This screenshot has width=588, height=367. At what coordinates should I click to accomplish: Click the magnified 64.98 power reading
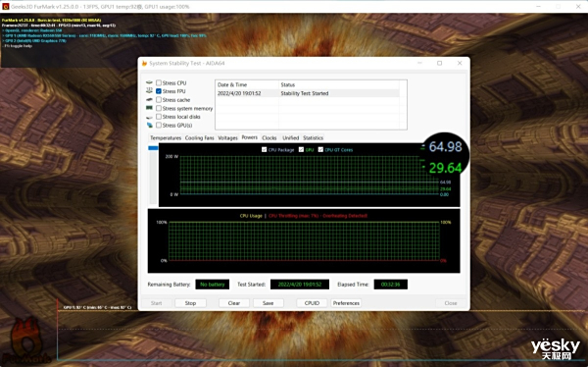coord(445,147)
